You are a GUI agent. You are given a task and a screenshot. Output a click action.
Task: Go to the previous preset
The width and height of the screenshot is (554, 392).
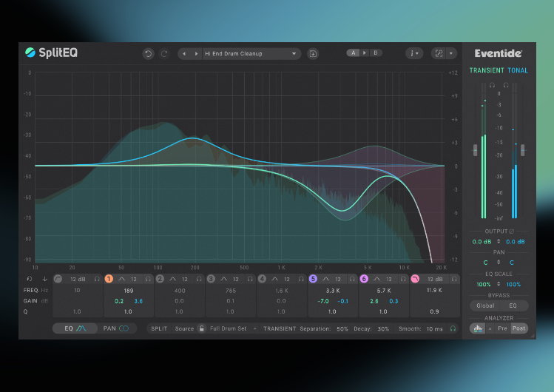(x=184, y=54)
